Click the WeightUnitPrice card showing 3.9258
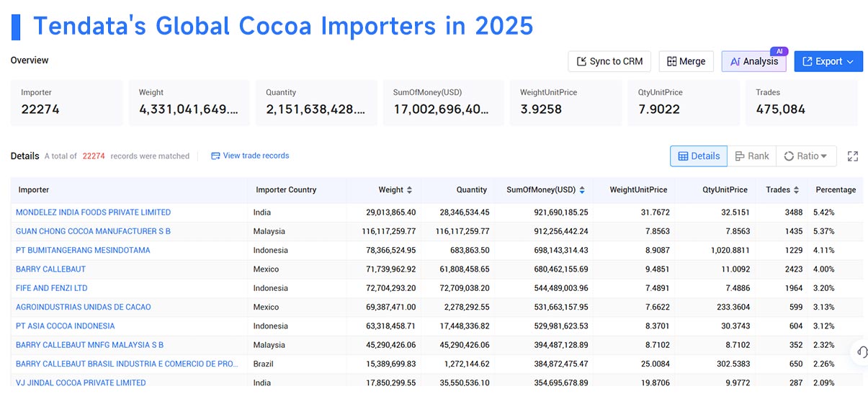868x394 pixels. point(565,102)
